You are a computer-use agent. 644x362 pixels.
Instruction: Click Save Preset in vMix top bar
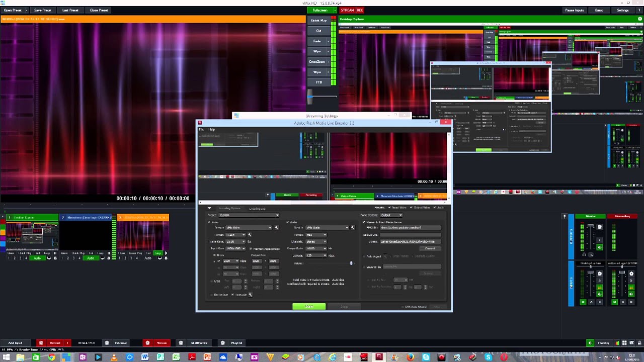coord(43,10)
